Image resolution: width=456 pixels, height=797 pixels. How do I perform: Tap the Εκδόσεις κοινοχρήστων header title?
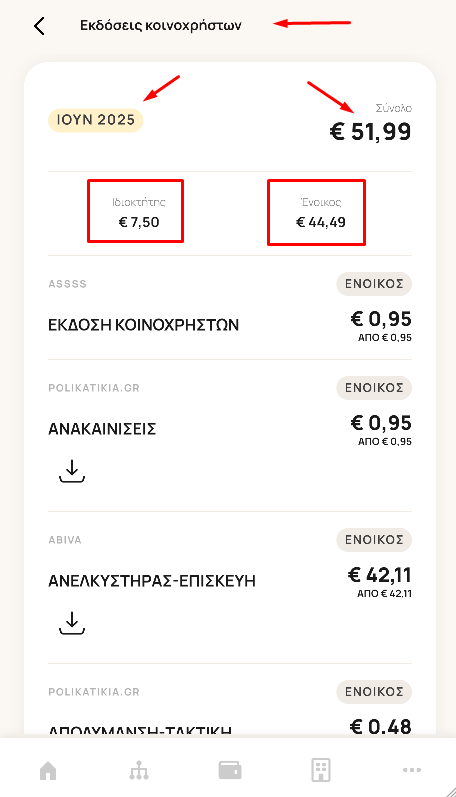click(x=161, y=25)
